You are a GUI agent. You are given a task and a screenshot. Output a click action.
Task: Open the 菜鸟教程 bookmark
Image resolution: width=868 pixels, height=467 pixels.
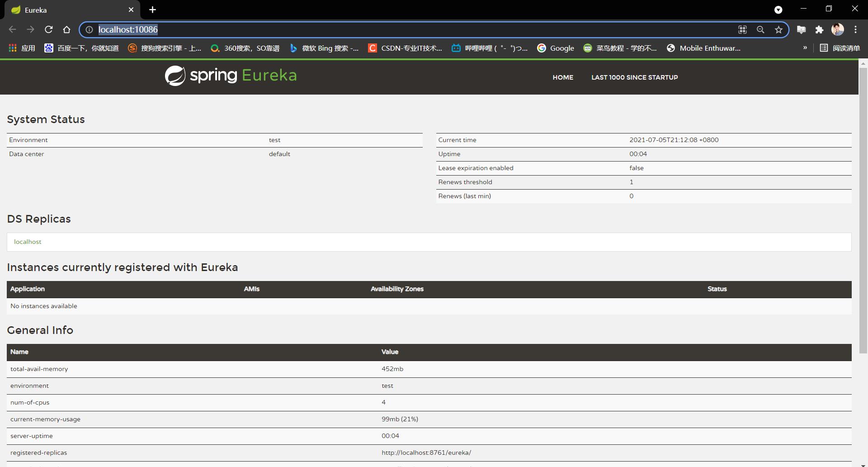pyautogui.click(x=620, y=48)
